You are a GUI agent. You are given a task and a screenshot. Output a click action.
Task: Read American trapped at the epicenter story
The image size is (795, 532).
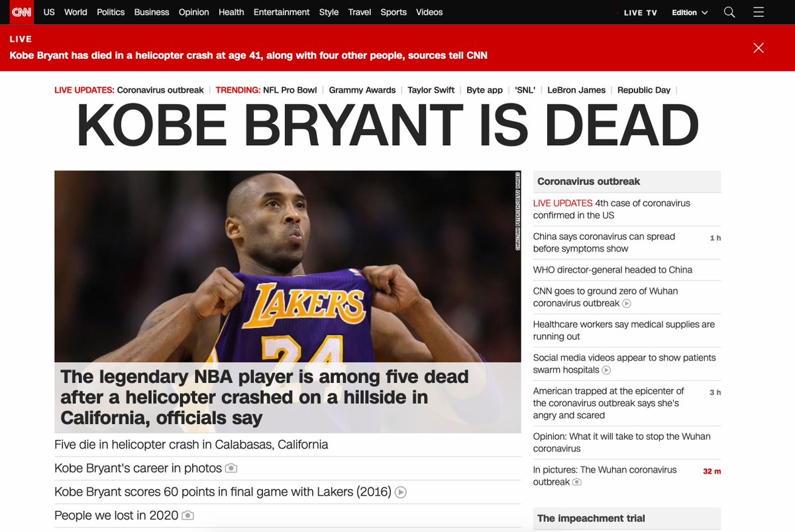tap(609, 403)
